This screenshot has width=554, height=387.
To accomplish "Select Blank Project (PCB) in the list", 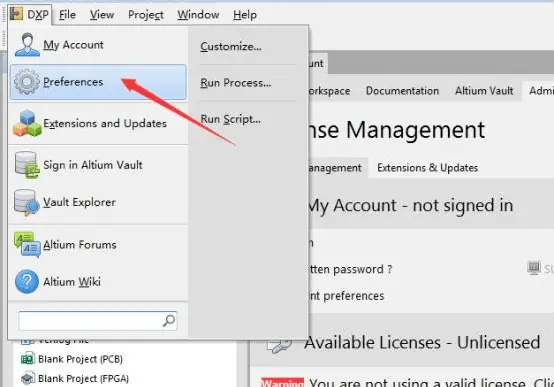I will (80, 359).
